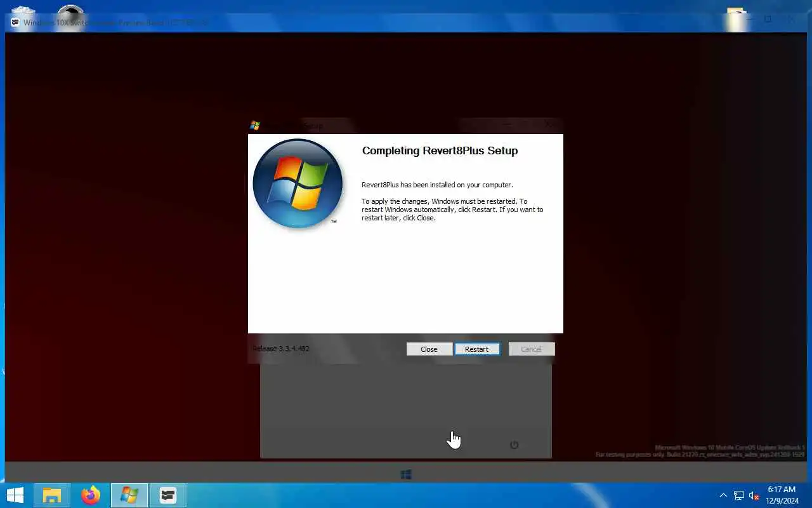Viewport: 812px width, 508px height.
Task: Maximize the Windows 10X emulator window
Action: tap(768, 20)
